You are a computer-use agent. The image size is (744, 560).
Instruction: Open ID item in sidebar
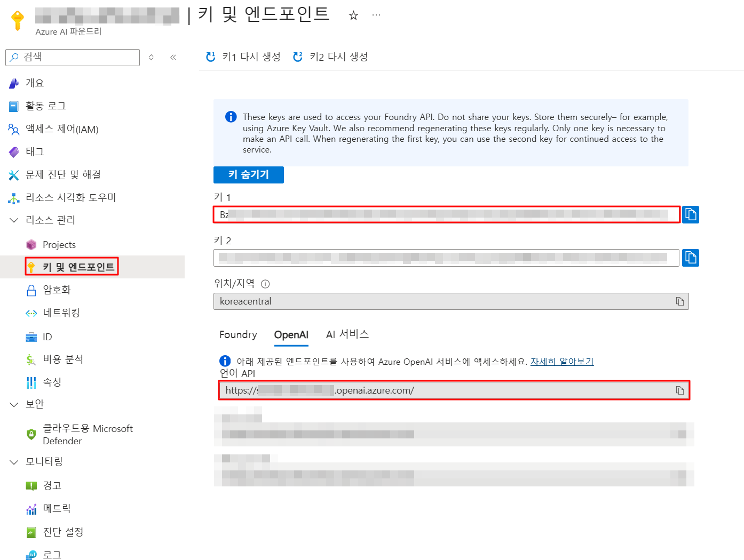(48, 337)
